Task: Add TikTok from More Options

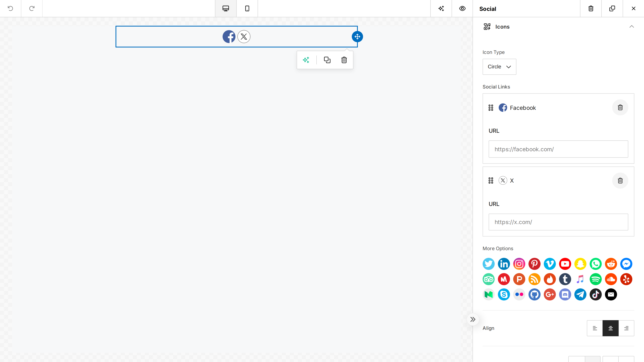Action: click(595, 294)
